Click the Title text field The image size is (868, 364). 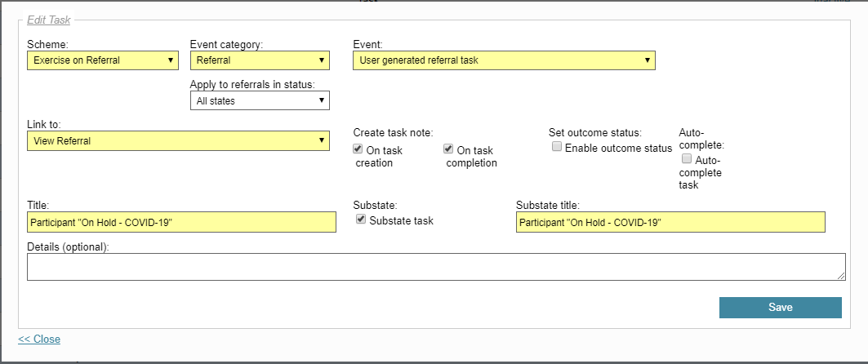(181, 222)
